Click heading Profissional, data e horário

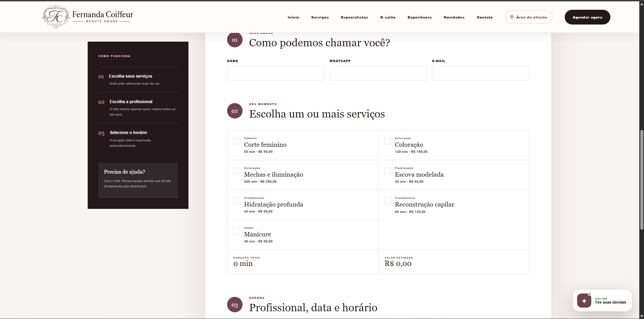(313, 308)
